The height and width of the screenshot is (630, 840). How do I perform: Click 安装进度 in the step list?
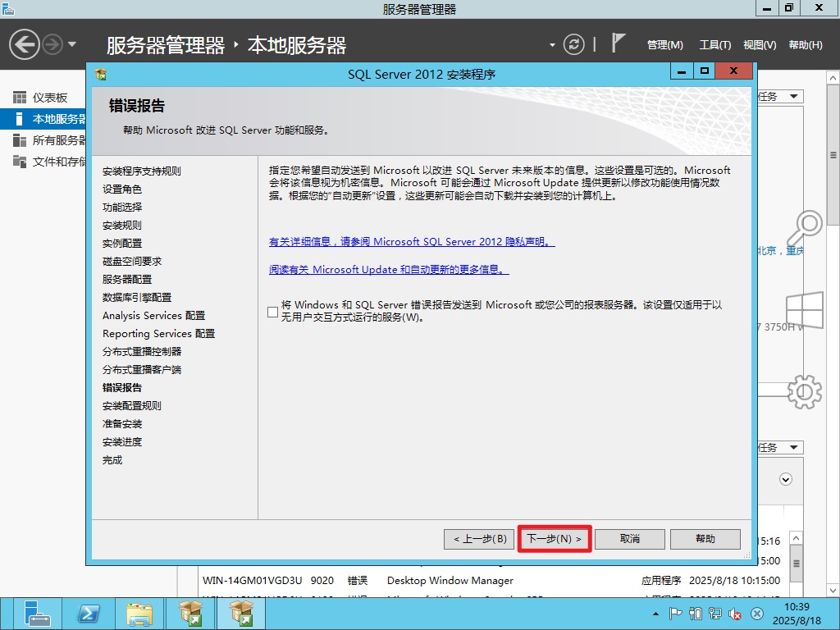point(122,442)
